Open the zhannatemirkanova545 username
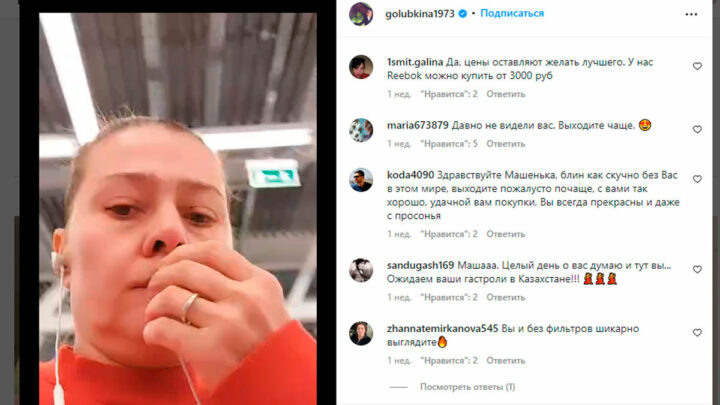Screen dimensions: 720x405 (442, 329)
